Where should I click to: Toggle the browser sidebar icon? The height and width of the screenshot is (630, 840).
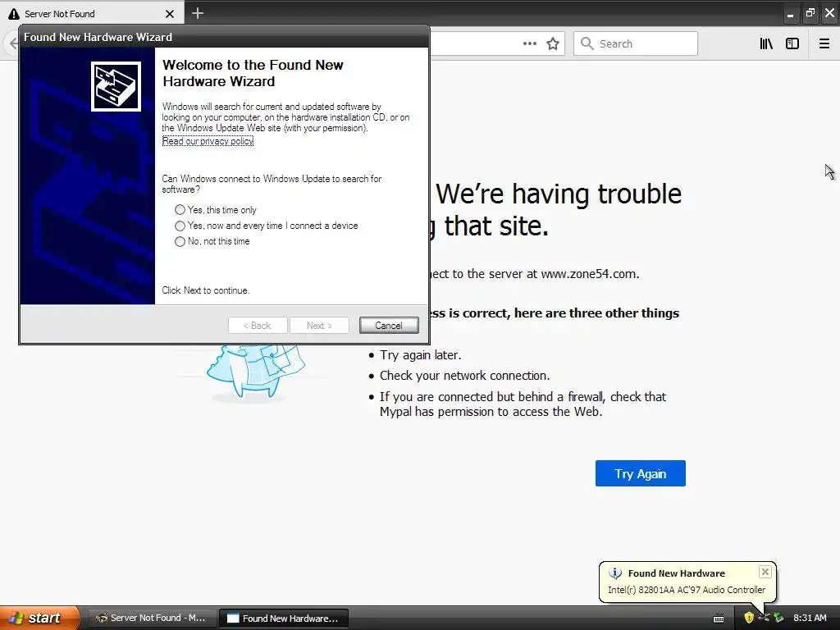pos(792,44)
